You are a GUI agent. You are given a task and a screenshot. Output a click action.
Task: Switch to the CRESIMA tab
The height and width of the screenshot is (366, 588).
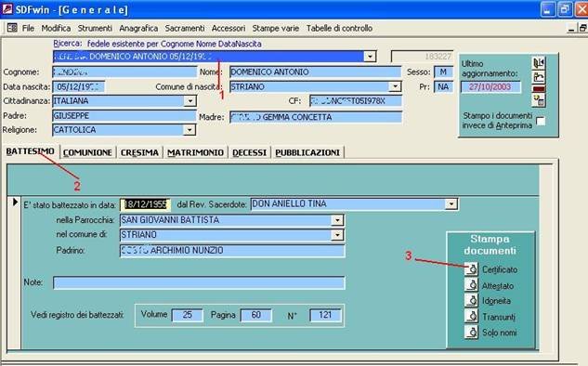coord(139,152)
